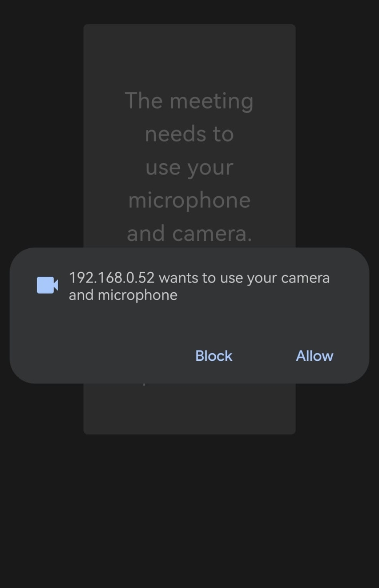Click the dimmed meeting notice behind the dialog
The image size is (379, 588).
[x=189, y=165]
